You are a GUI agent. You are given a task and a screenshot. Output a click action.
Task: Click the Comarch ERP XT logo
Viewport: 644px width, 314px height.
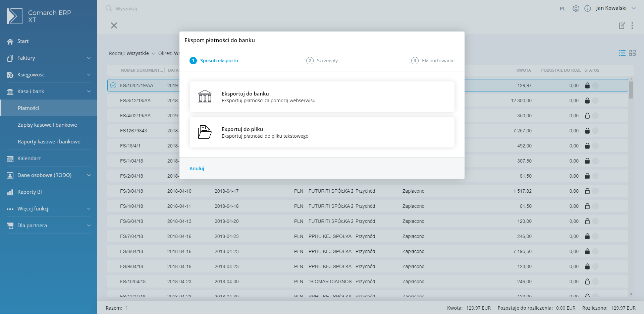point(39,16)
